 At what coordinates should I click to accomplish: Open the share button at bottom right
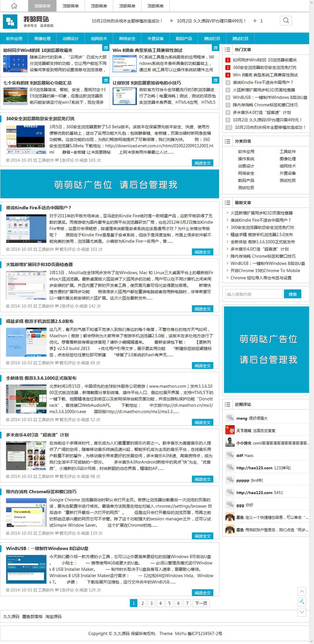[302, 601]
